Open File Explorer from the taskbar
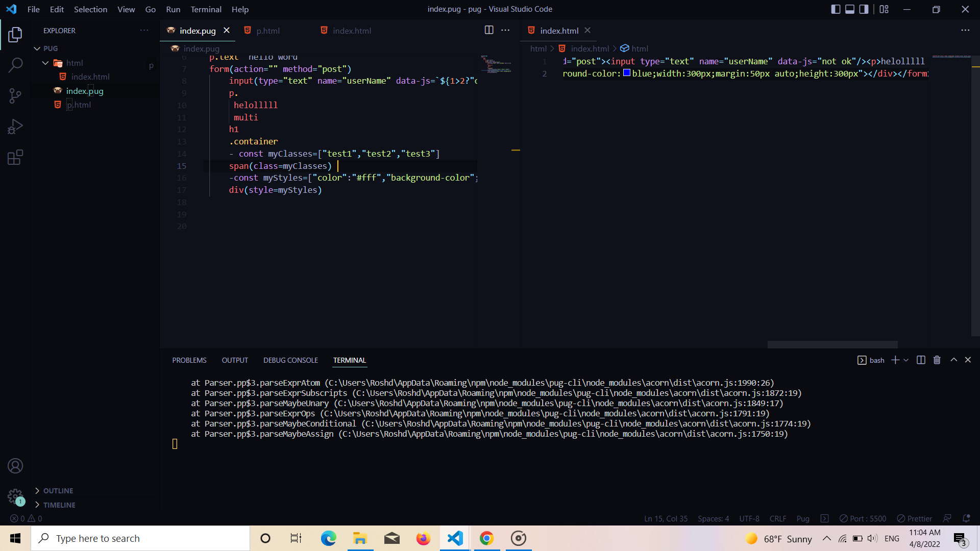 pyautogui.click(x=360, y=538)
